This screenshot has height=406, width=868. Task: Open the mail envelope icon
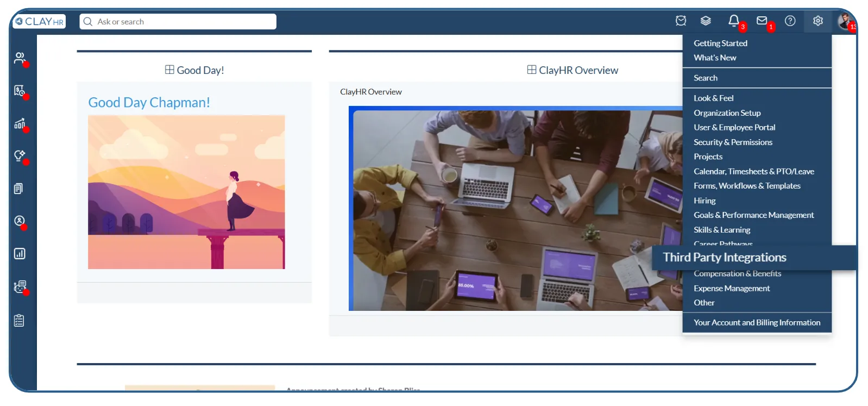pyautogui.click(x=762, y=21)
